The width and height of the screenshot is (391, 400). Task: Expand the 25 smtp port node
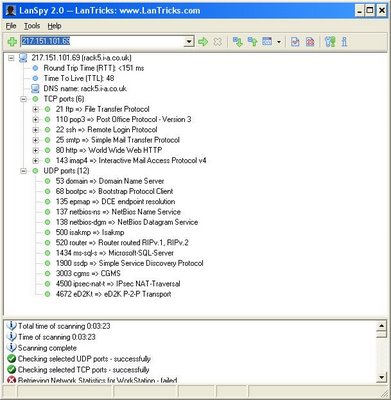(x=36, y=140)
